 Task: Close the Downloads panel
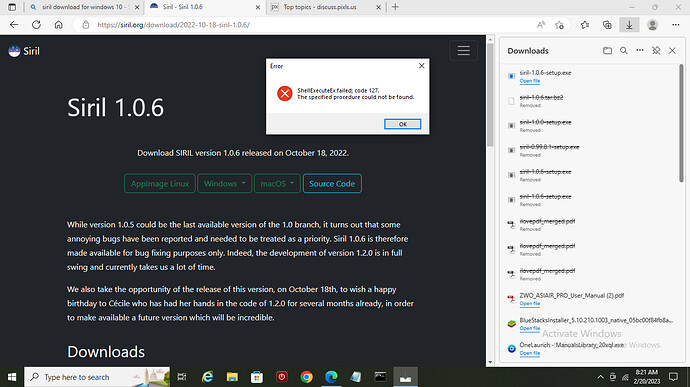tap(672, 51)
